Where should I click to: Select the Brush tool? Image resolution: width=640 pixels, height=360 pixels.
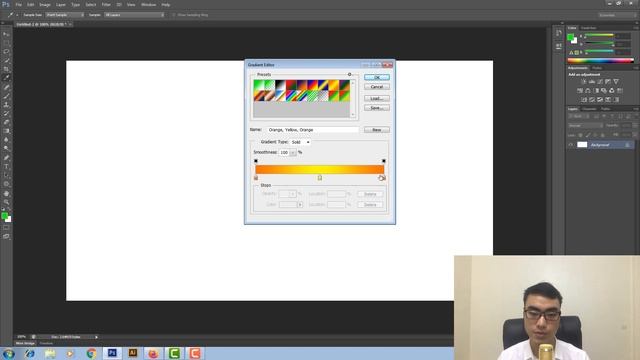point(6,96)
